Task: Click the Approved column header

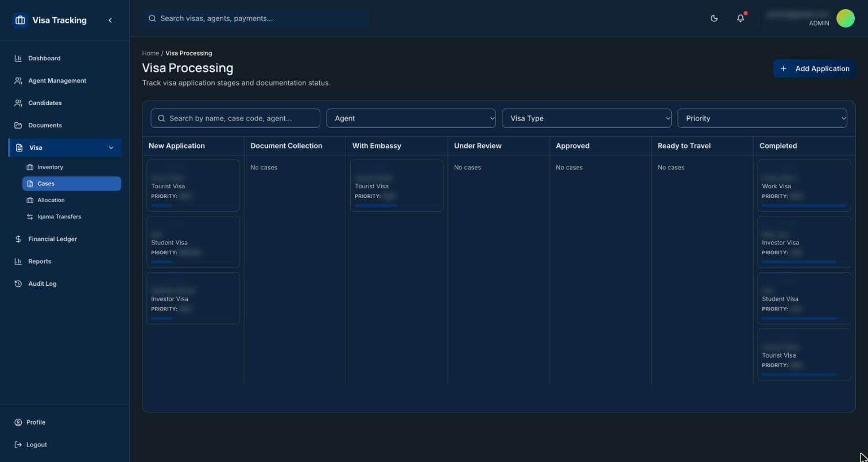Action: click(572, 146)
